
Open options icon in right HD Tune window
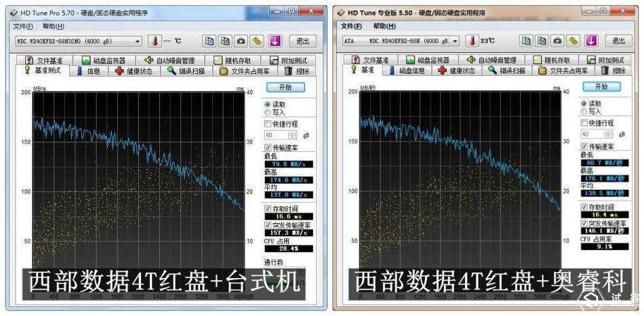[573, 41]
